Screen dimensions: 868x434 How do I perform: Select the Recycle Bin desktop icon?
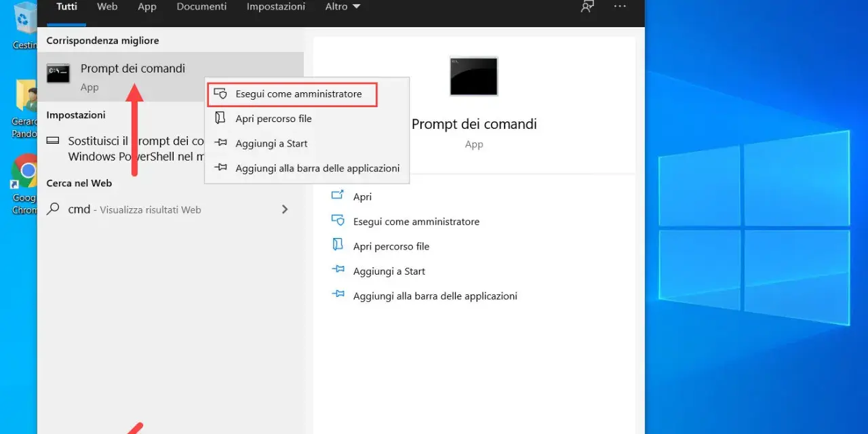(x=24, y=25)
